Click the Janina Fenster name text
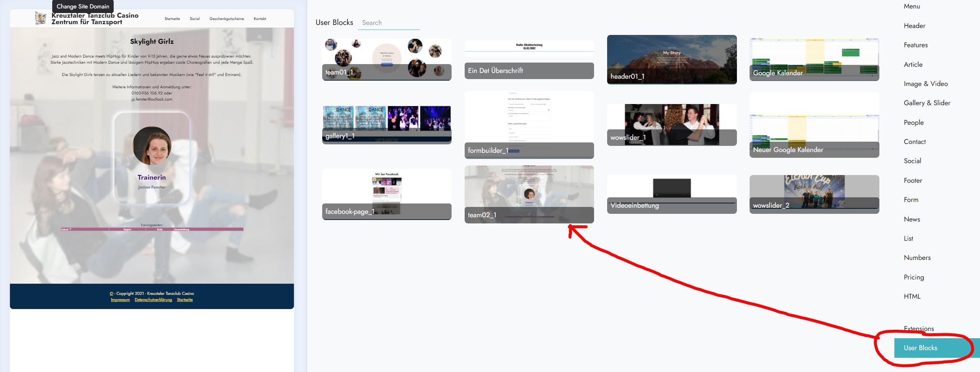The image size is (980, 372). pos(152,187)
